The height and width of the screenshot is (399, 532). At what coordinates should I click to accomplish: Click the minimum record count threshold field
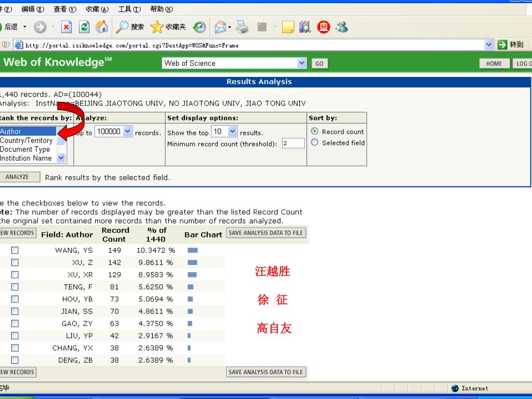[x=293, y=143]
